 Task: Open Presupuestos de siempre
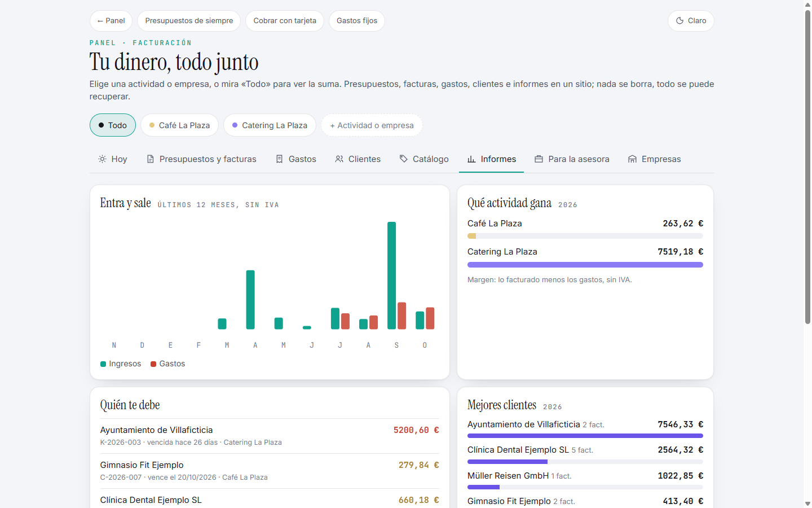(x=189, y=21)
